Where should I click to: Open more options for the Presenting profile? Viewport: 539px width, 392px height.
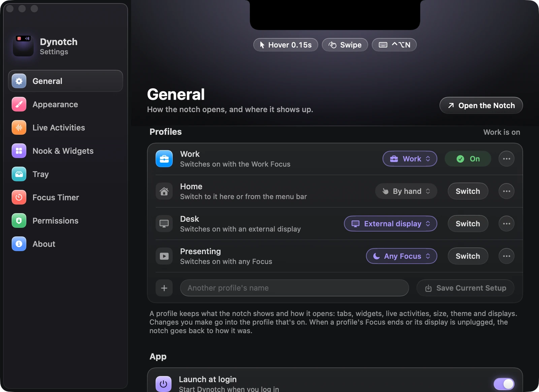506,256
